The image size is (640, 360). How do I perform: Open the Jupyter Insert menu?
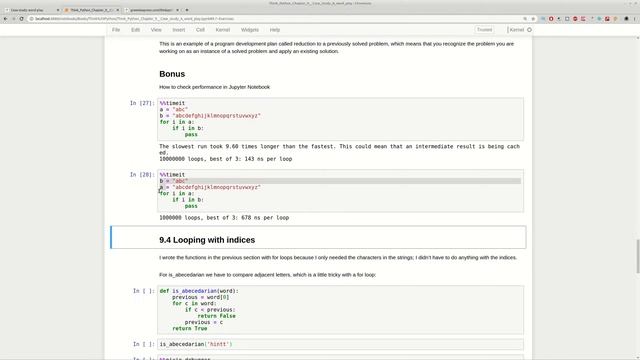178,30
